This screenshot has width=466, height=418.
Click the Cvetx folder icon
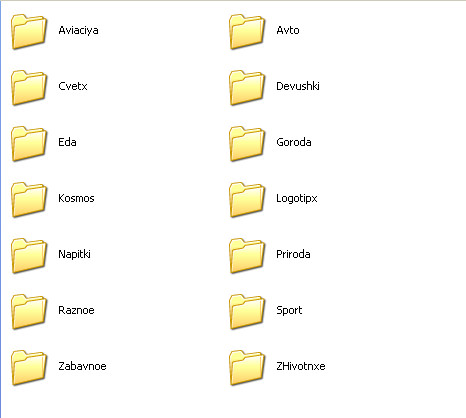pyautogui.click(x=29, y=88)
